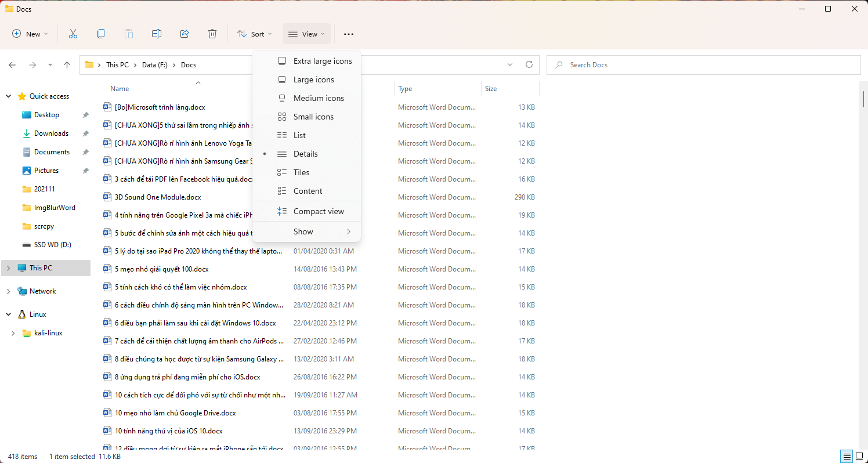
Task: Switch to large thumbnails layout in status bar
Action: [x=858, y=457]
